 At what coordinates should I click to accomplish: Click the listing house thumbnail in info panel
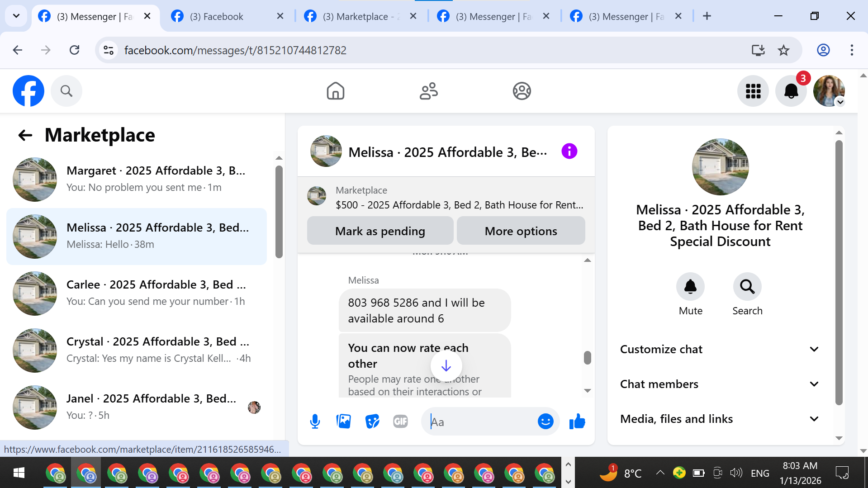click(x=720, y=167)
